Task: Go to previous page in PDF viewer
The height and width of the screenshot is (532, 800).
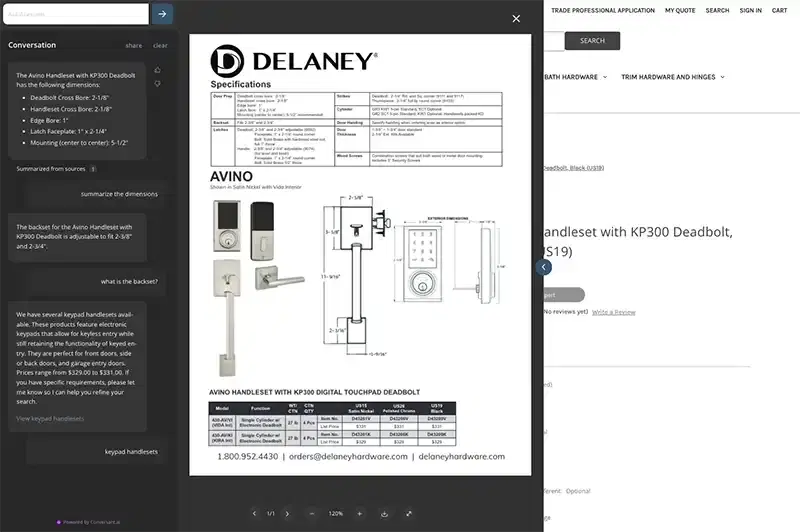Action: click(x=254, y=514)
